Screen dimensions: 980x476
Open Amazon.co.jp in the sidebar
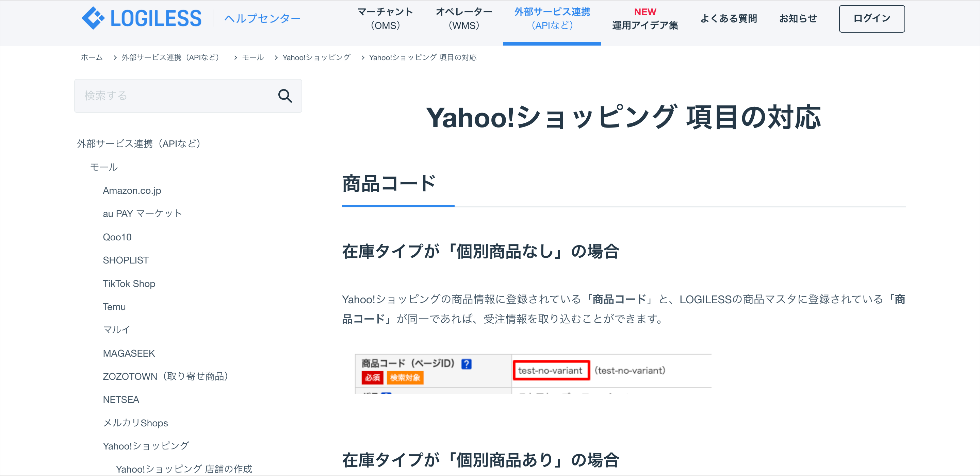point(132,190)
